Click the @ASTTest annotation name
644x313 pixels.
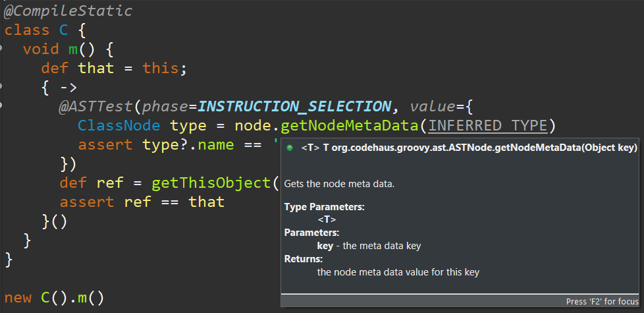tap(95, 106)
